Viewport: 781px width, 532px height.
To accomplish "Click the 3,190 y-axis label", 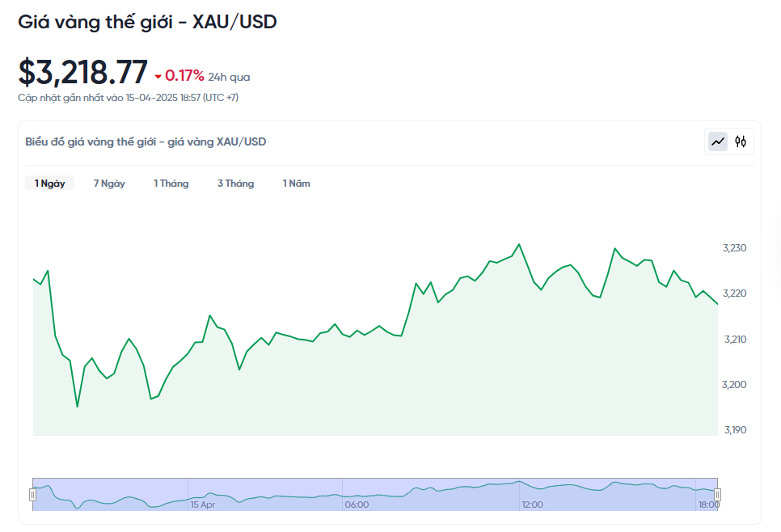I will click(x=734, y=430).
